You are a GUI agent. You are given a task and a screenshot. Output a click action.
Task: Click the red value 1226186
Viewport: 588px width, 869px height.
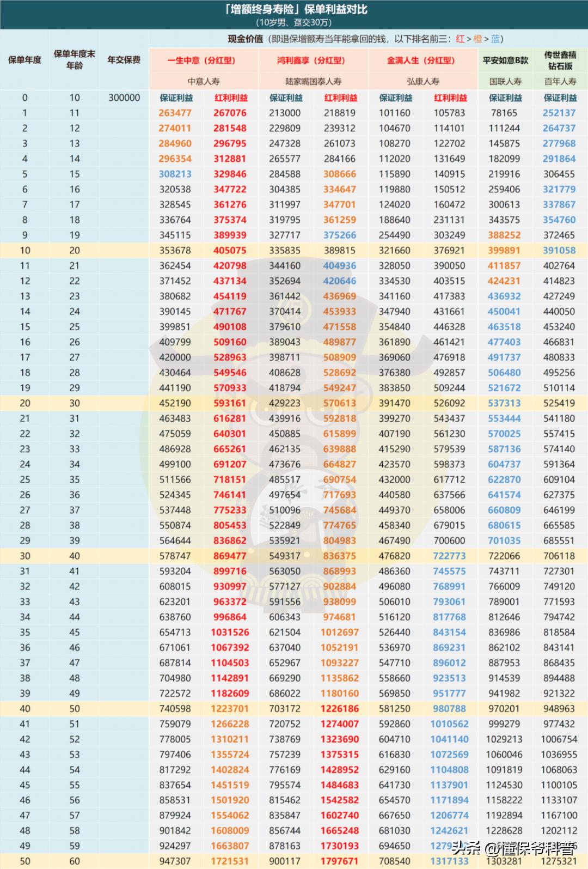(340, 708)
